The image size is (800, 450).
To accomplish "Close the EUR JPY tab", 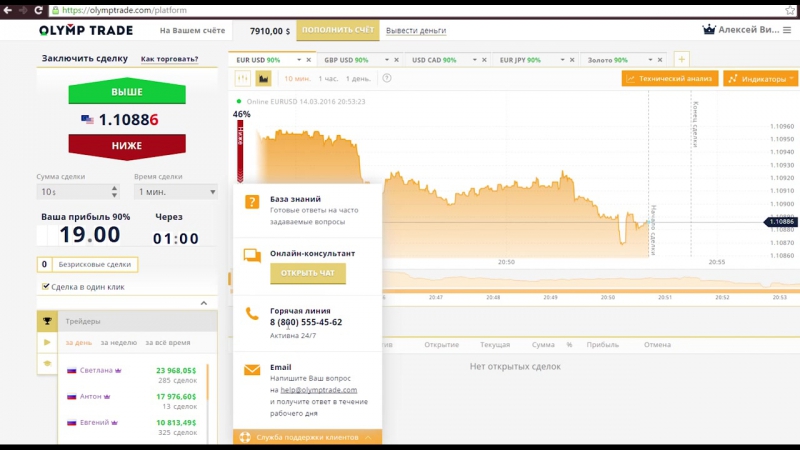I will point(572,60).
